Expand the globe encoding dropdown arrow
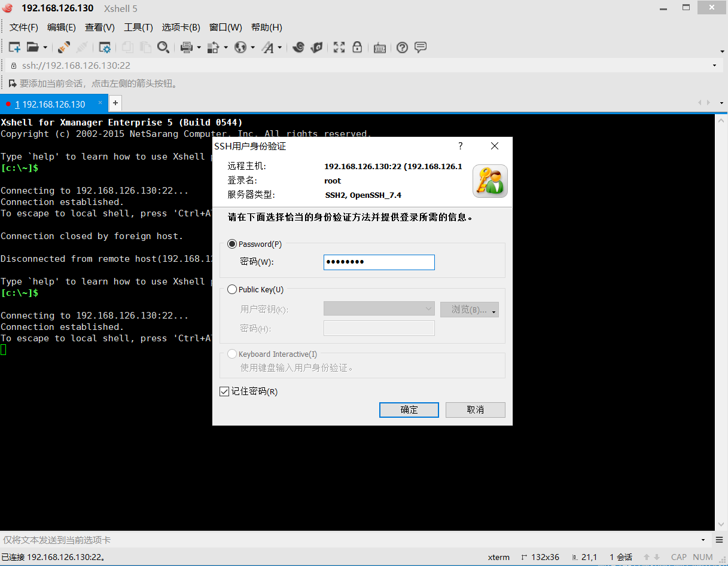This screenshot has height=566, width=728. click(x=252, y=48)
